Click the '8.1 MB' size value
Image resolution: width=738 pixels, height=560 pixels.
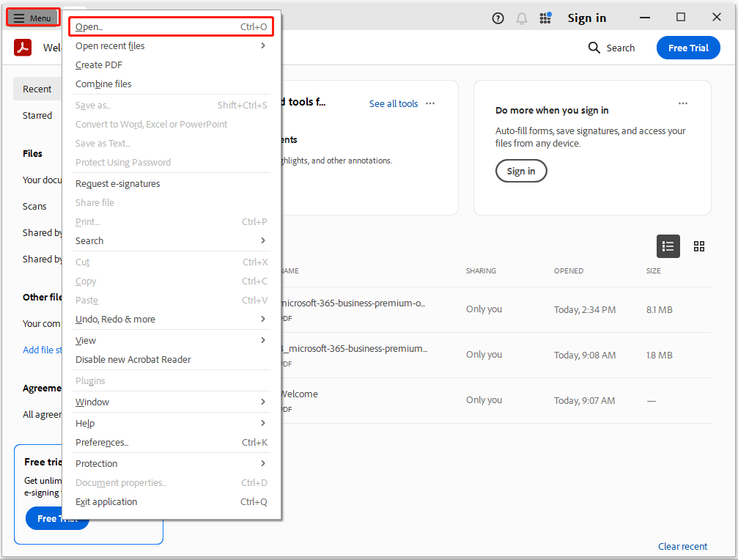(x=659, y=309)
